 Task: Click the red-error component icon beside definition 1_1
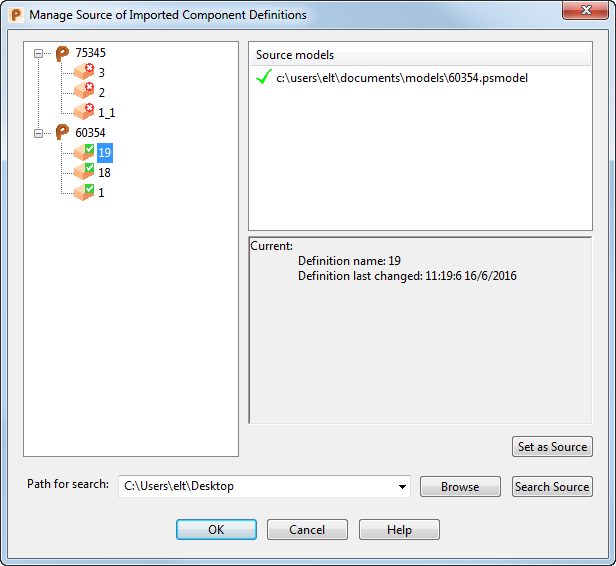(x=84, y=112)
